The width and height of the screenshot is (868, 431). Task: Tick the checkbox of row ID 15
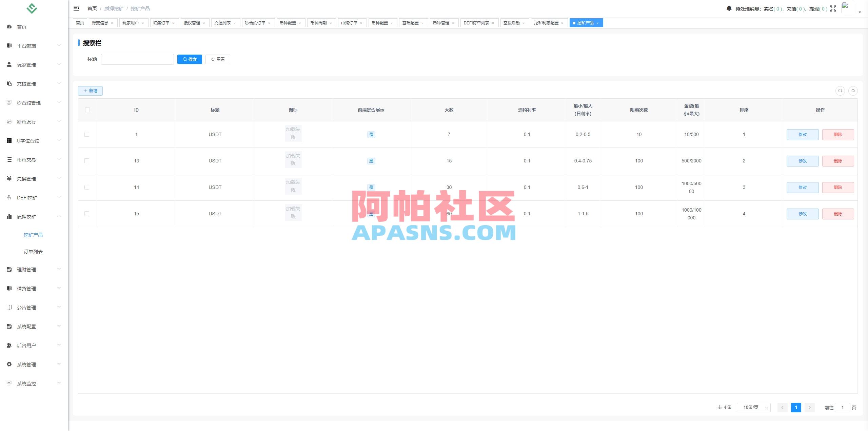pyautogui.click(x=87, y=214)
